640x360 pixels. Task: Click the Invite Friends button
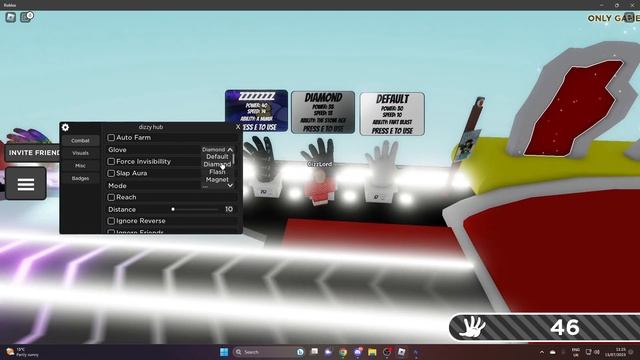point(33,153)
